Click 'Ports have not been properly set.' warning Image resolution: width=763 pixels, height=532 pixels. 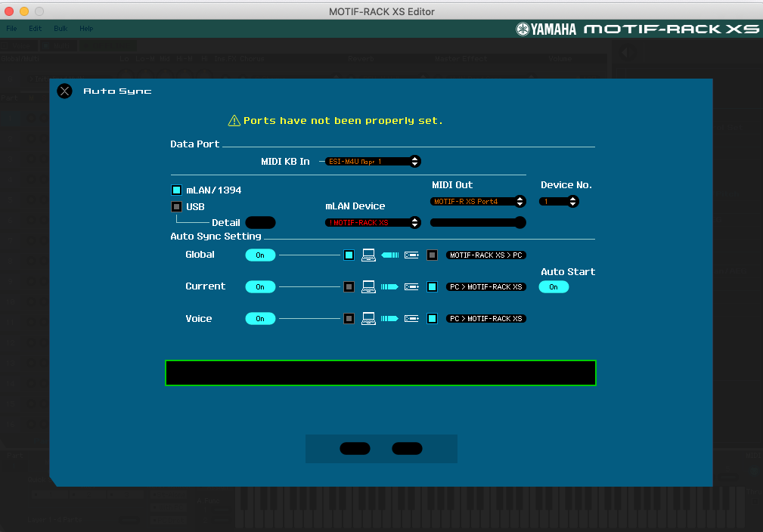(343, 121)
